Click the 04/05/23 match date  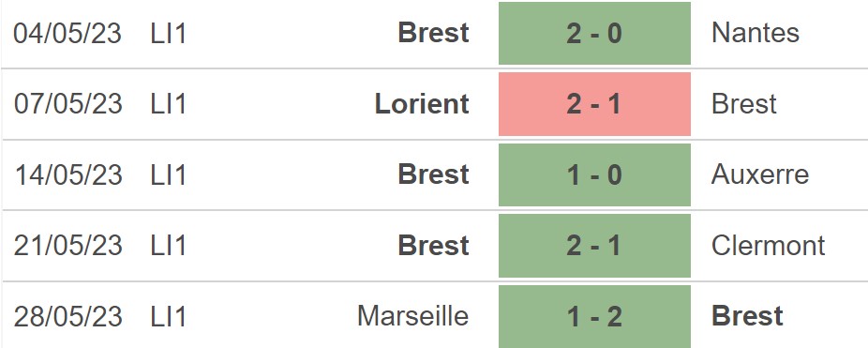pos(67,33)
